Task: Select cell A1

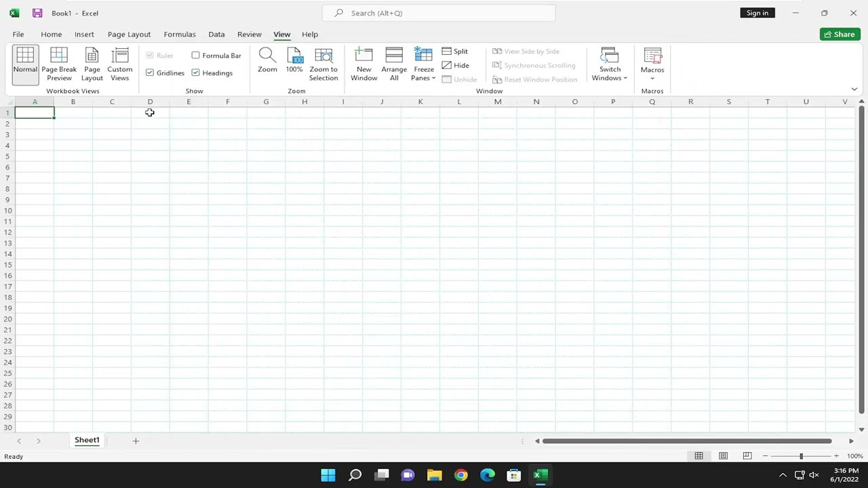Action: pyautogui.click(x=35, y=113)
